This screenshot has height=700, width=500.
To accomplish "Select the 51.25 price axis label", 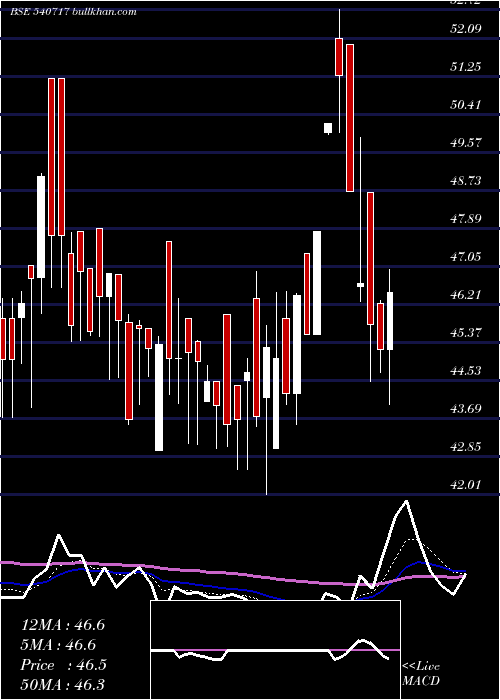I will [x=466, y=67].
